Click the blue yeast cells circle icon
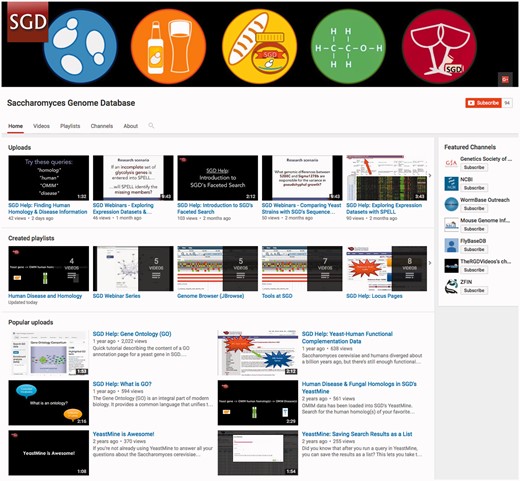 point(80,46)
